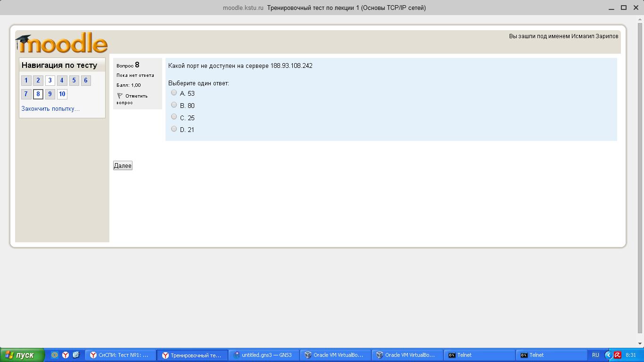
Task: Click the Mail.ru agent quick launch icon
Action: coord(55,355)
